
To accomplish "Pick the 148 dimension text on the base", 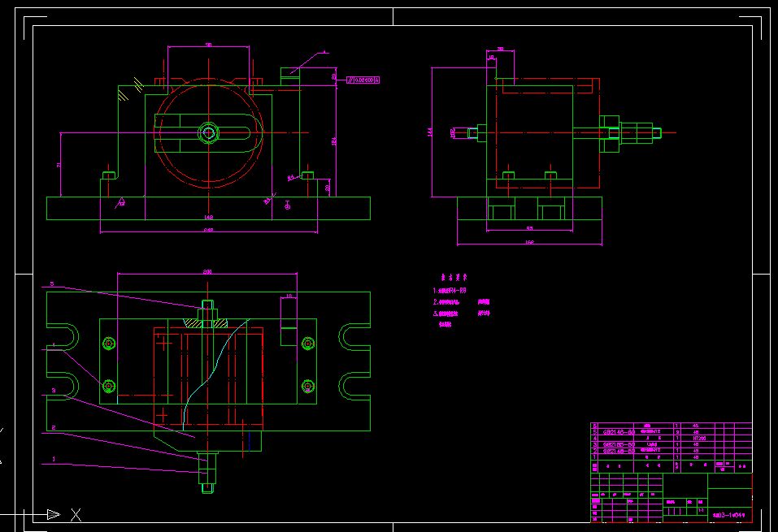I will pyautogui.click(x=208, y=217).
